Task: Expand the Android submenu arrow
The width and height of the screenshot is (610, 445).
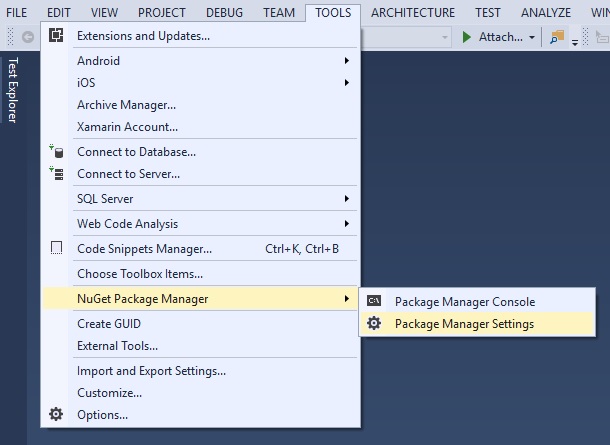Action: tap(347, 61)
